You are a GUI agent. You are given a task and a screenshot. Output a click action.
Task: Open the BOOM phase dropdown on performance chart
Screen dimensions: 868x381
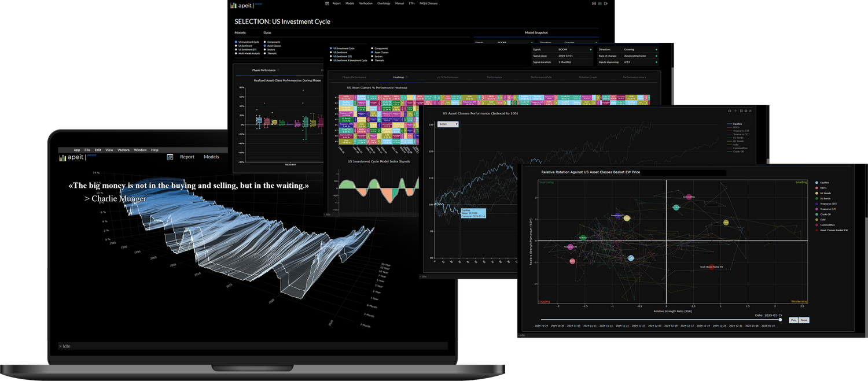[x=448, y=124]
